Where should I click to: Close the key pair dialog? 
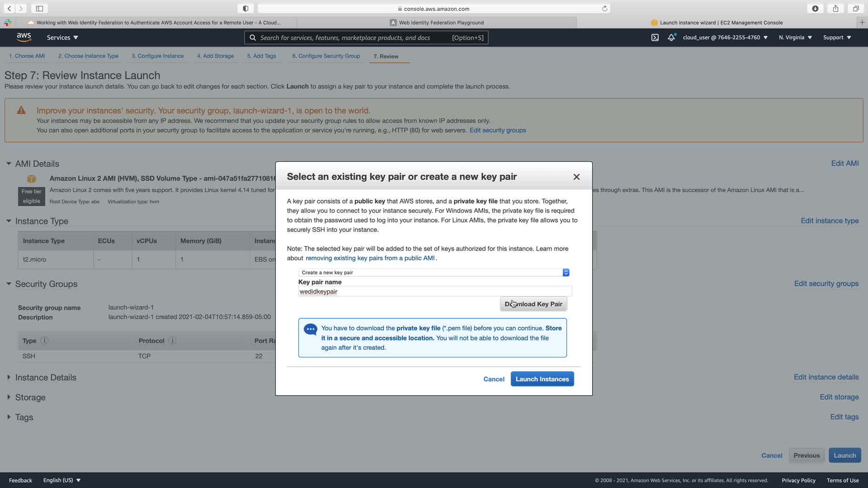point(576,177)
